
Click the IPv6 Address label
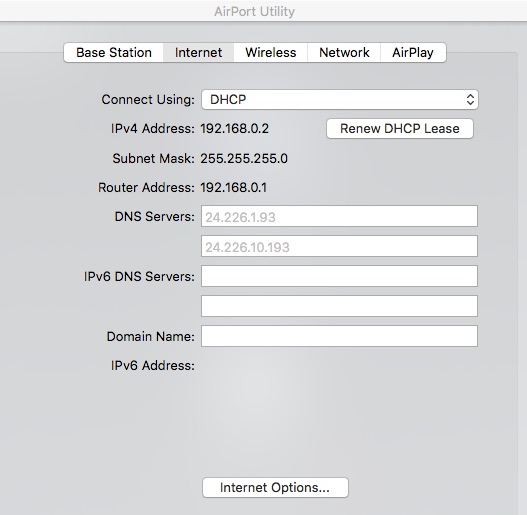pyautogui.click(x=153, y=365)
